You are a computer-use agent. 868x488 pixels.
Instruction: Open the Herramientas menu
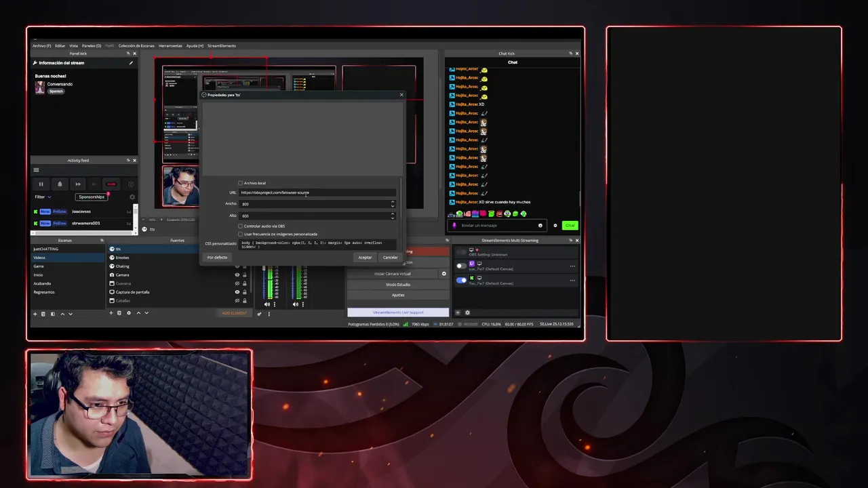tap(170, 45)
